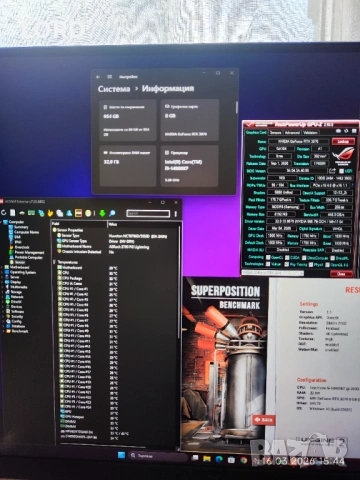The image size is (360, 480).
Task: Click the BIOS export share icon in GPU-Z
Action: click(332, 171)
